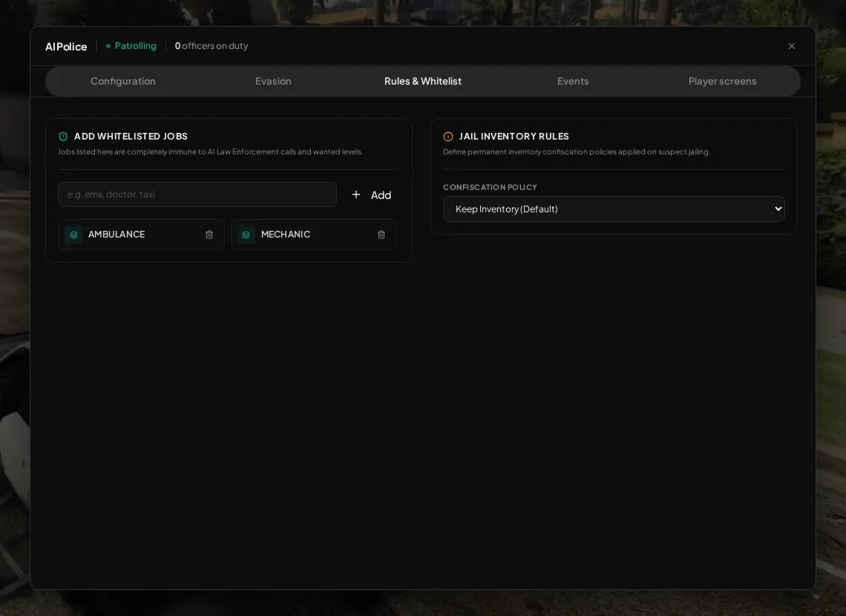Screen dimensions: 846x616
Task: Open the Confiscation Policy dropdown
Action: point(614,209)
